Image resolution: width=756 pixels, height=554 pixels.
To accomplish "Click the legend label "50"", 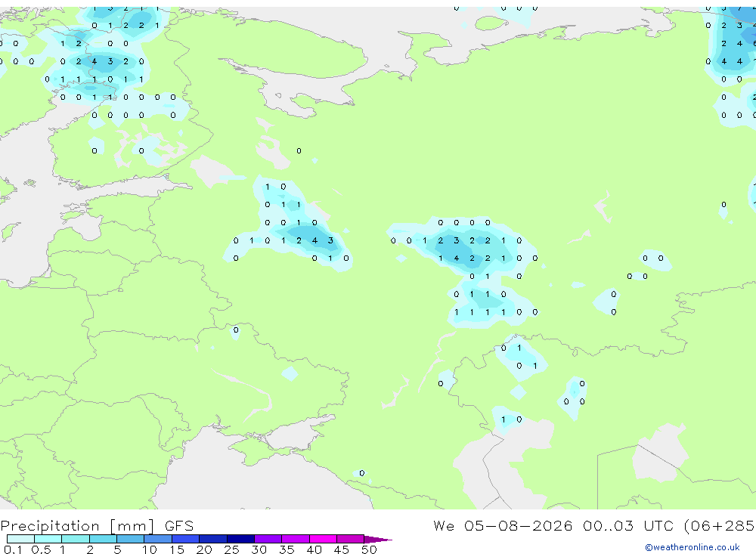I will (369, 549).
